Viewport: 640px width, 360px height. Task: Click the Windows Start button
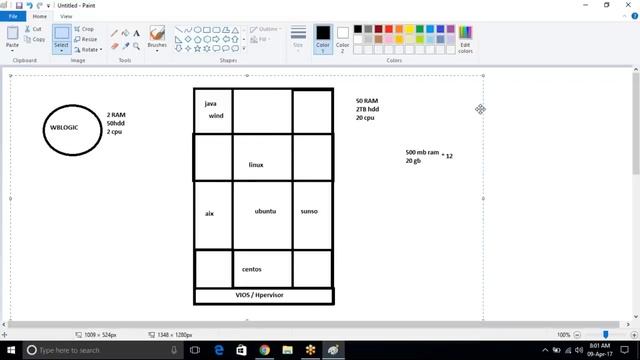click(x=11, y=350)
